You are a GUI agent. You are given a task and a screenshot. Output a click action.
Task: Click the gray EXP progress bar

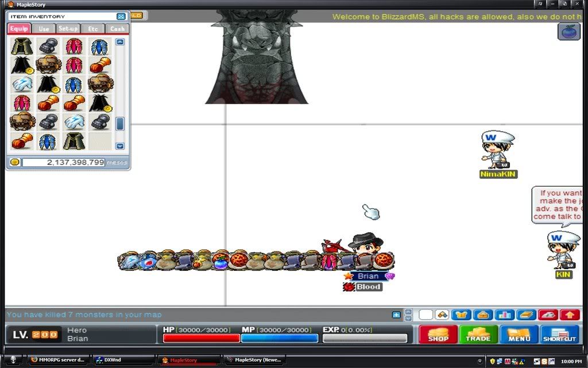365,338
